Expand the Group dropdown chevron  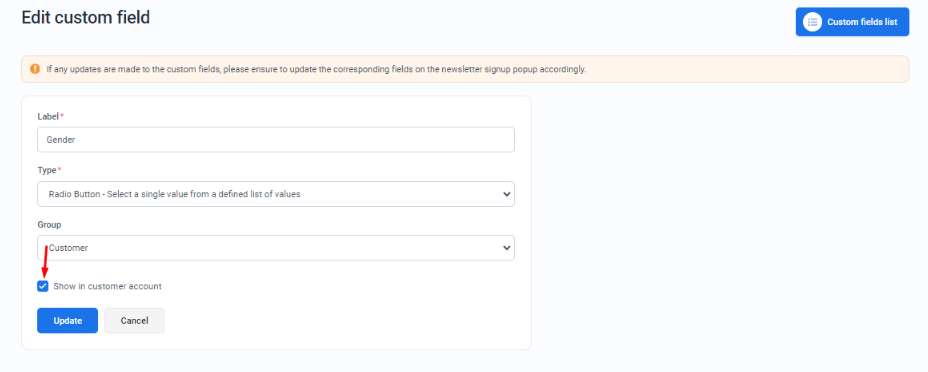tap(506, 248)
